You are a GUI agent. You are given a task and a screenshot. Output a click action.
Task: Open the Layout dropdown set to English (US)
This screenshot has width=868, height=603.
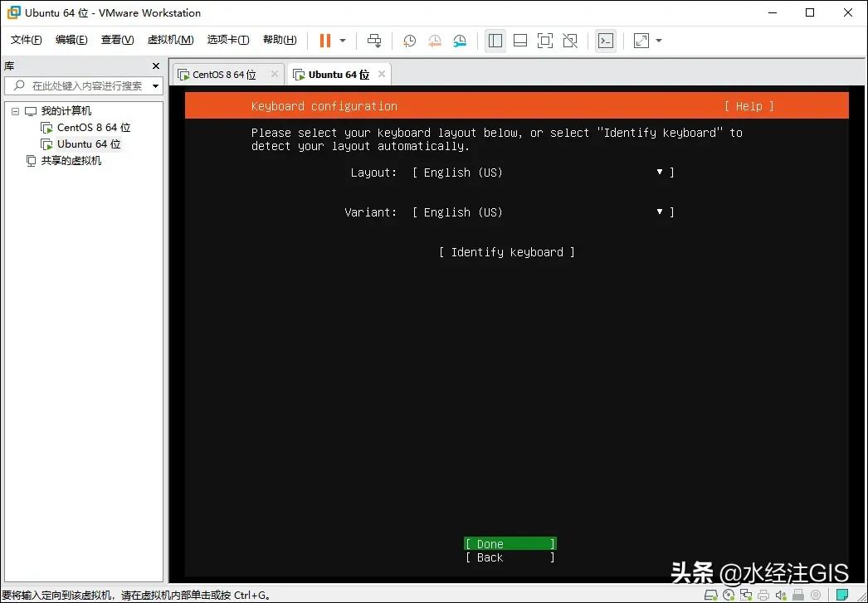coord(660,173)
